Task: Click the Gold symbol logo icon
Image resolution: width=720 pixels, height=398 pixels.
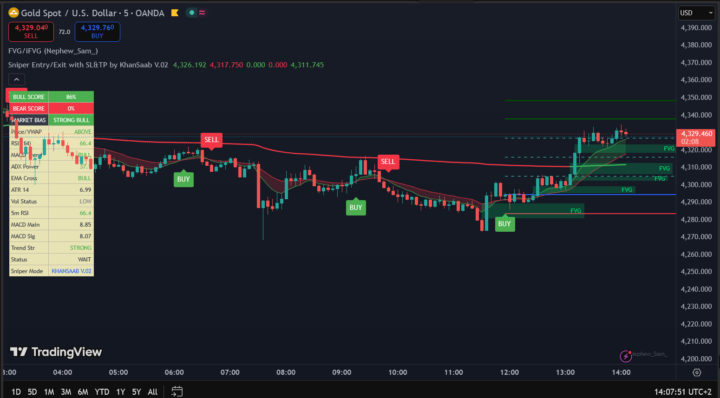Action: pyautogui.click(x=13, y=13)
